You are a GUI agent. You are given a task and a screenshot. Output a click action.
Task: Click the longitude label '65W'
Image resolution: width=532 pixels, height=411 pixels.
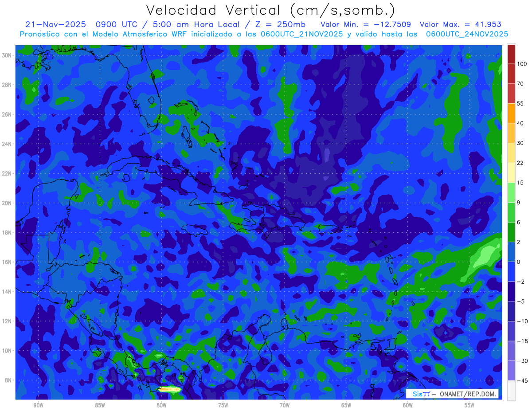point(346,405)
